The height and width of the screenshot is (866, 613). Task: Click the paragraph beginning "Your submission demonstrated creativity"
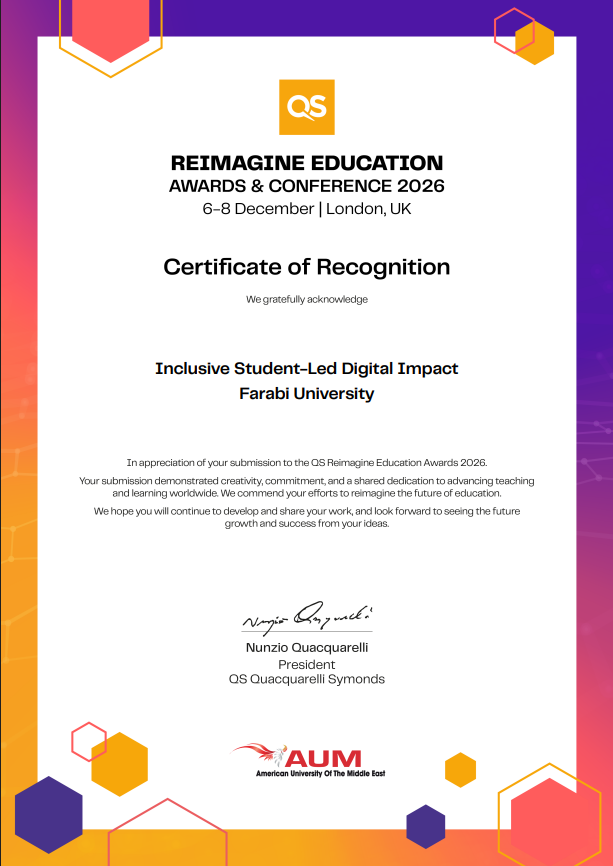(x=306, y=487)
